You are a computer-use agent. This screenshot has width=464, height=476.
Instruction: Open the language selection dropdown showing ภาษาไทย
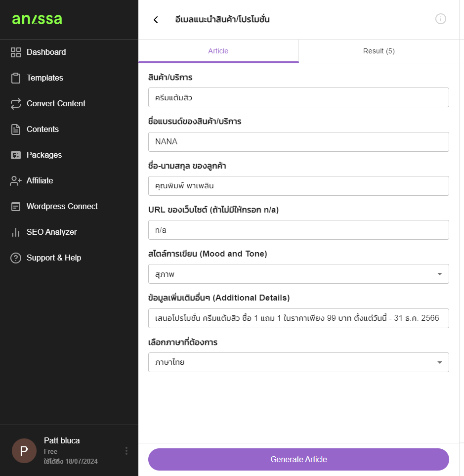298,362
